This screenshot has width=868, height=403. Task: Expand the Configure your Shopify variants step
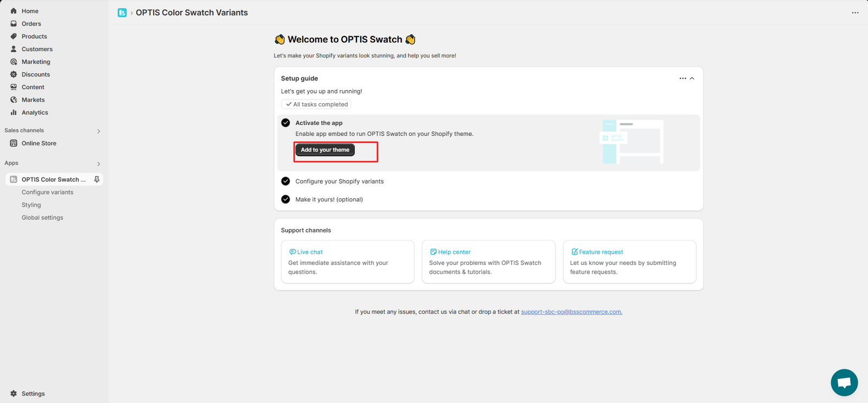click(x=340, y=181)
